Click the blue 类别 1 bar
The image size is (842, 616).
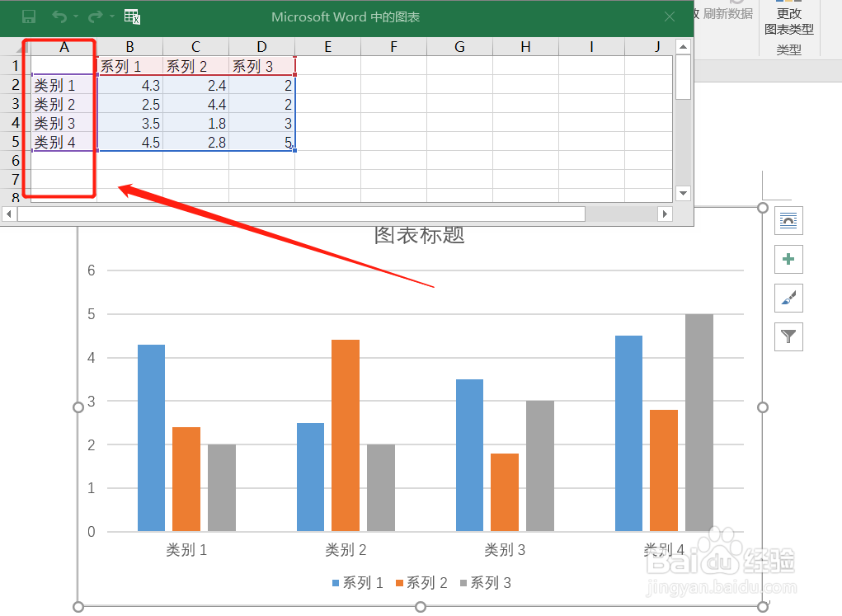point(151,438)
